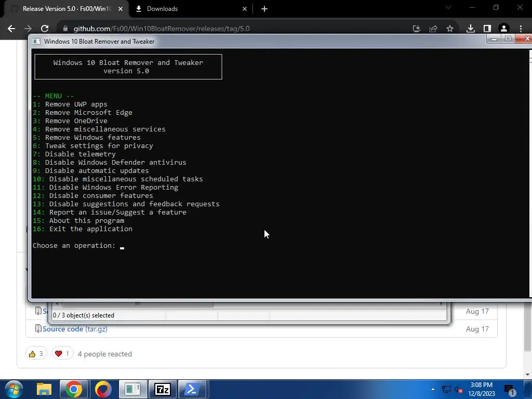Click the muted volume tray icon

[459, 390]
